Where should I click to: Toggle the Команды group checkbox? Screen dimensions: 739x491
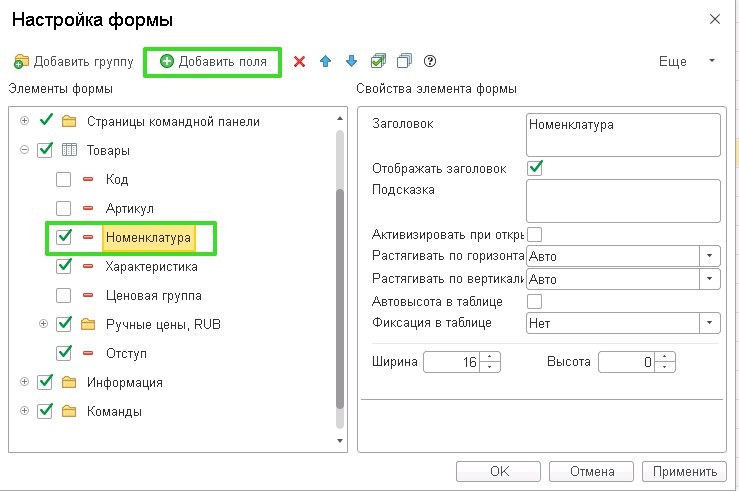pos(45,411)
